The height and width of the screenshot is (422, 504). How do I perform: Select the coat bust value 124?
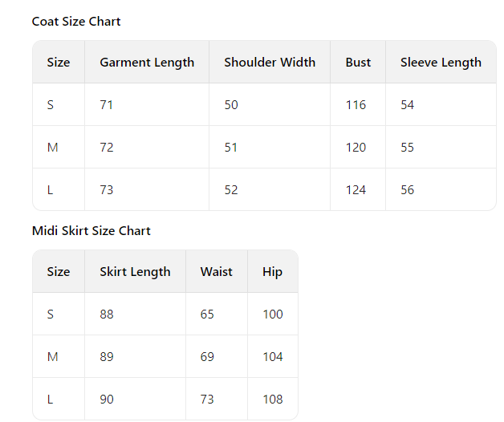pyautogui.click(x=356, y=190)
